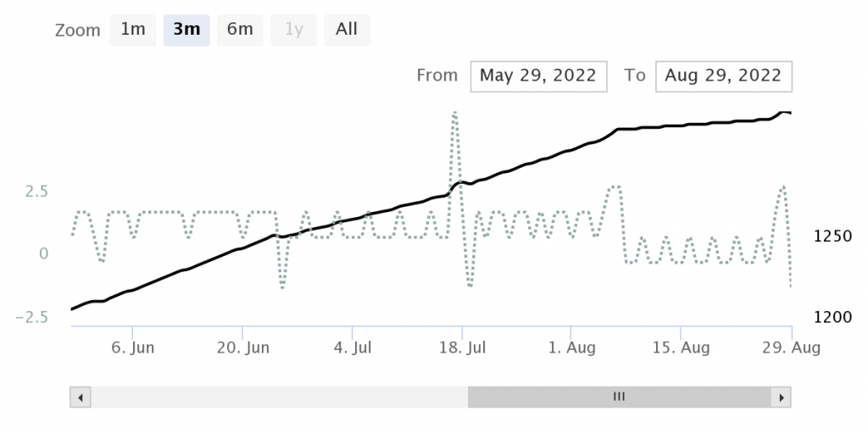Click the scrollbar right arrow
The image size is (868, 434).
click(781, 397)
